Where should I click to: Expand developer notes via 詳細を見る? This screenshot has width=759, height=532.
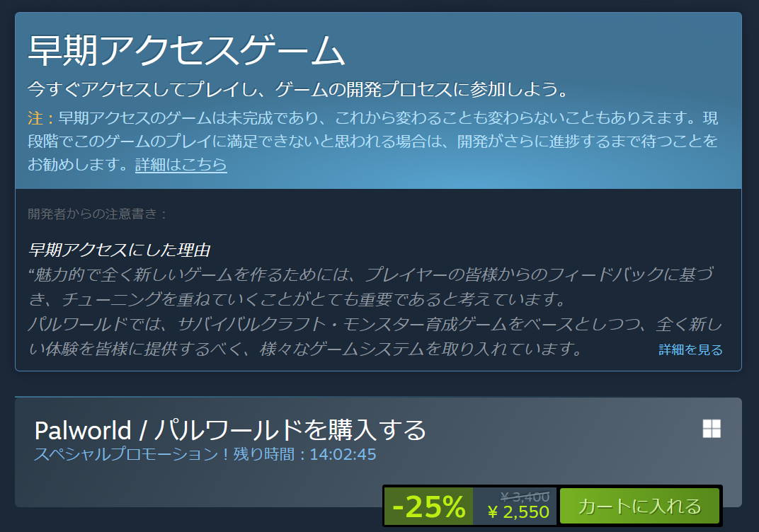pyautogui.click(x=690, y=349)
